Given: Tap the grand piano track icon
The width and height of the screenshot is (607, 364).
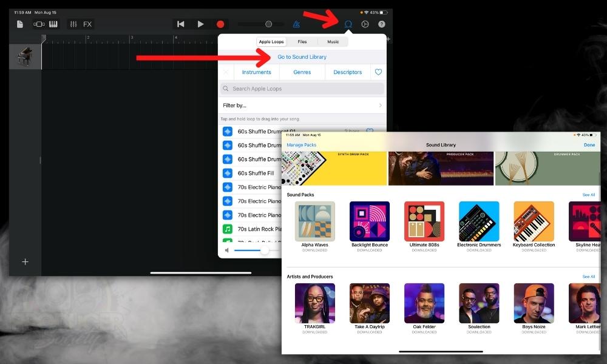Looking at the screenshot, I should coord(25,55).
